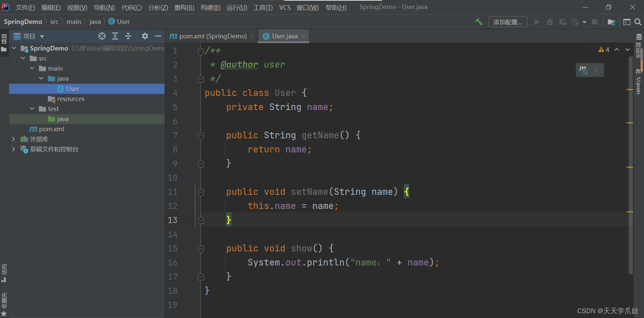This screenshot has width=644, height=318.
Task: Select java folder under test
Action: (x=87, y=119)
